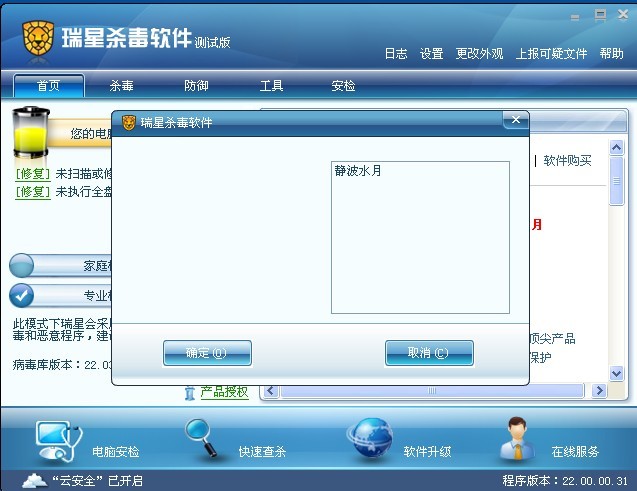Launch 软件升级 globe update icon
Viewport: 637px width, 491px height.
pos(371,439)
